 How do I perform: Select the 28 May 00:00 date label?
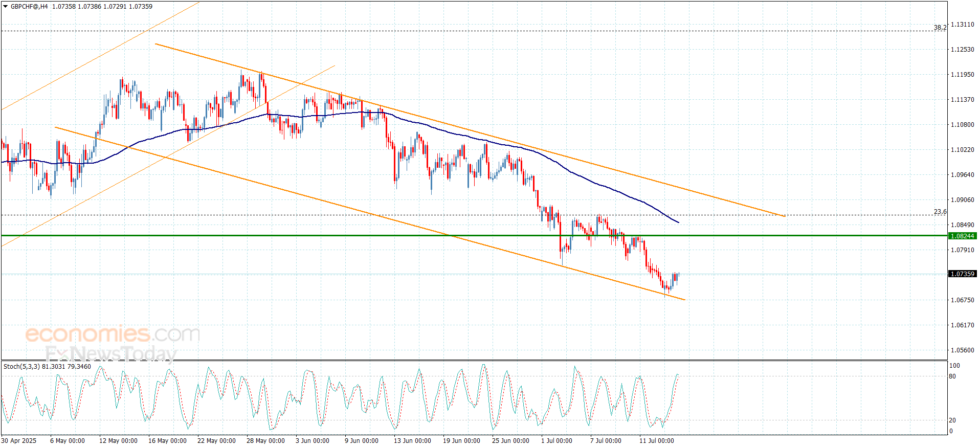click(x=265, y=440)
